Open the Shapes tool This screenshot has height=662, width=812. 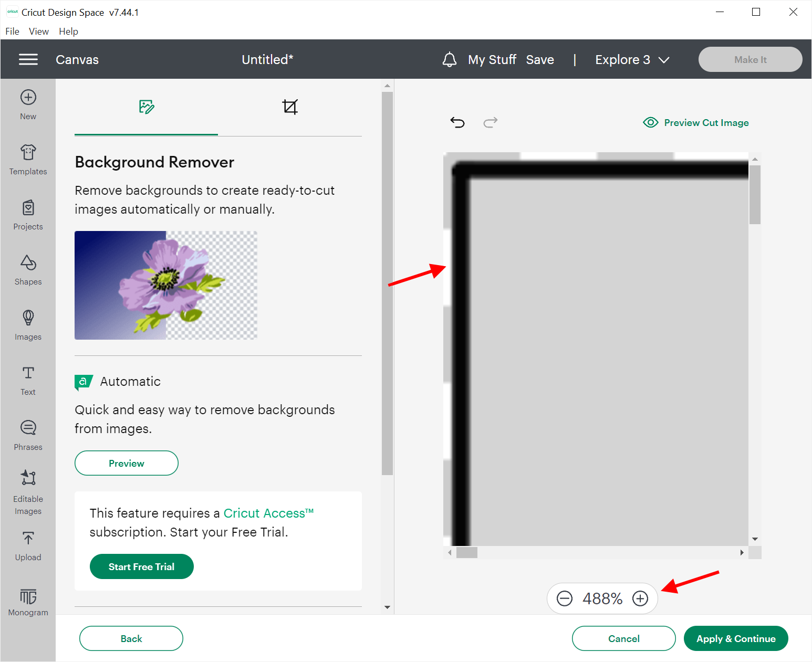point(28,270)
